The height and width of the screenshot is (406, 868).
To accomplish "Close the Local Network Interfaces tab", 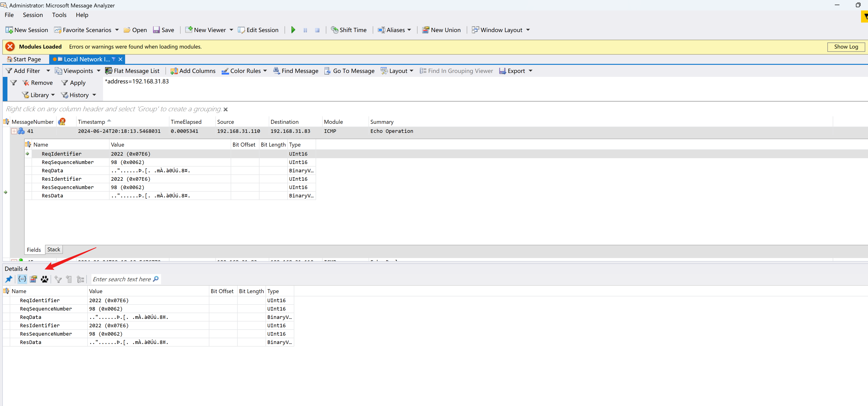I will (120, 59).
